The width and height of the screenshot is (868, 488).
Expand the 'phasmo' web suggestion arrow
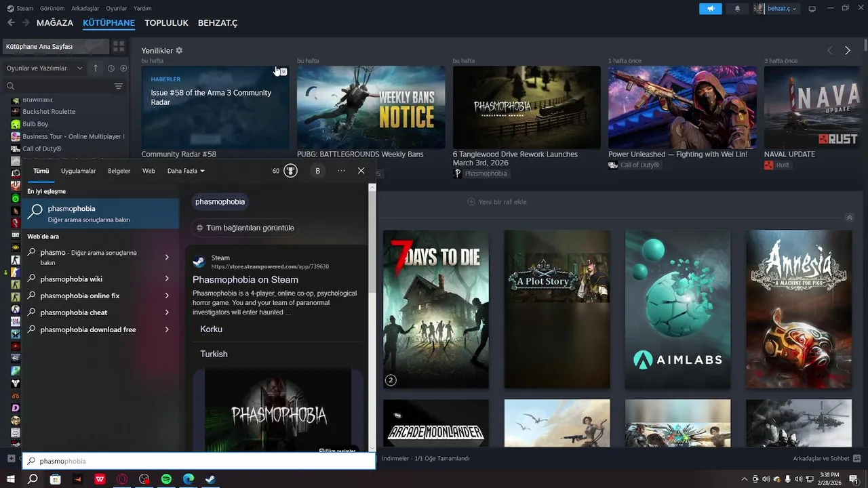pos(167,257)
